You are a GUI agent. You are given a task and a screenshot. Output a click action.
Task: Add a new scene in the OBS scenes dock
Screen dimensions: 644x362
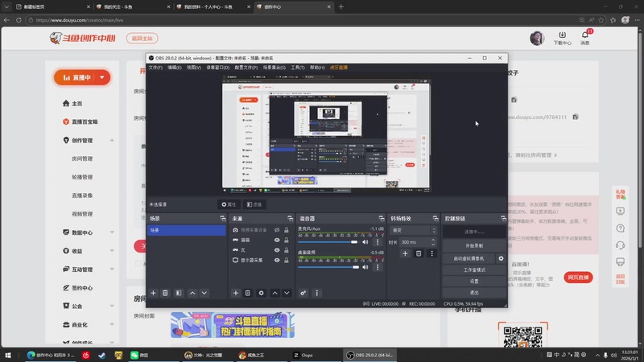pos(153,293)
